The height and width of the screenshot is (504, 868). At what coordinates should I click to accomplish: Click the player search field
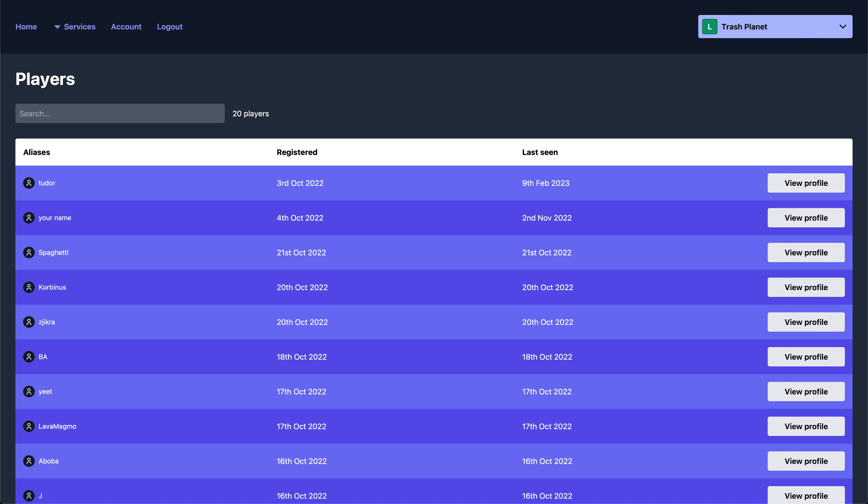tap(120, 113)
